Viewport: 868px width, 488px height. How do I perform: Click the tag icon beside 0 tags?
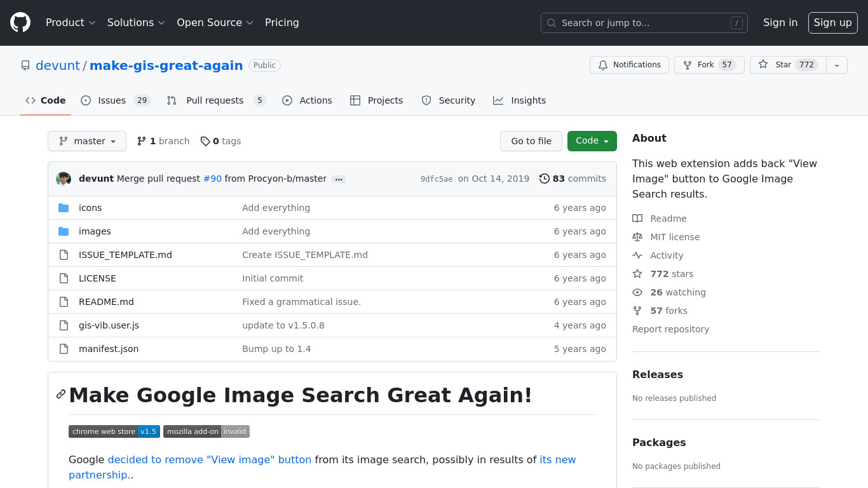[205, 141]
